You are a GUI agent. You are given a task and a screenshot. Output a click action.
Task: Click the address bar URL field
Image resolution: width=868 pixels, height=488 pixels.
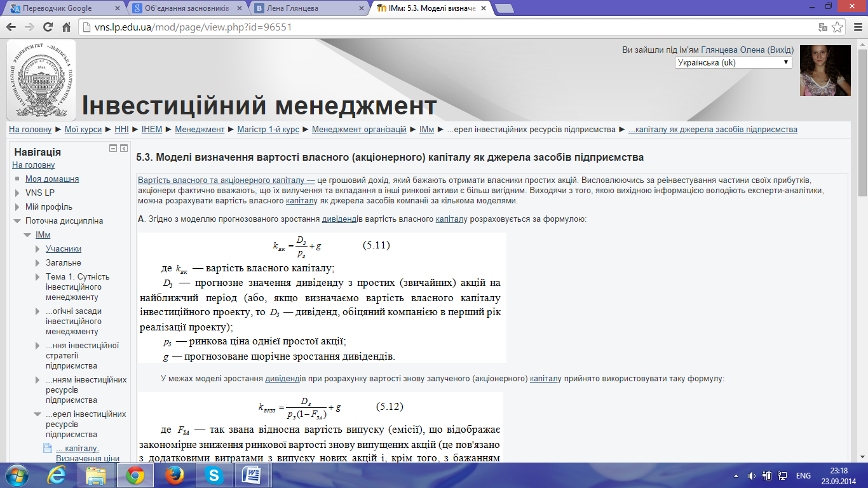(x=445, y=27)
